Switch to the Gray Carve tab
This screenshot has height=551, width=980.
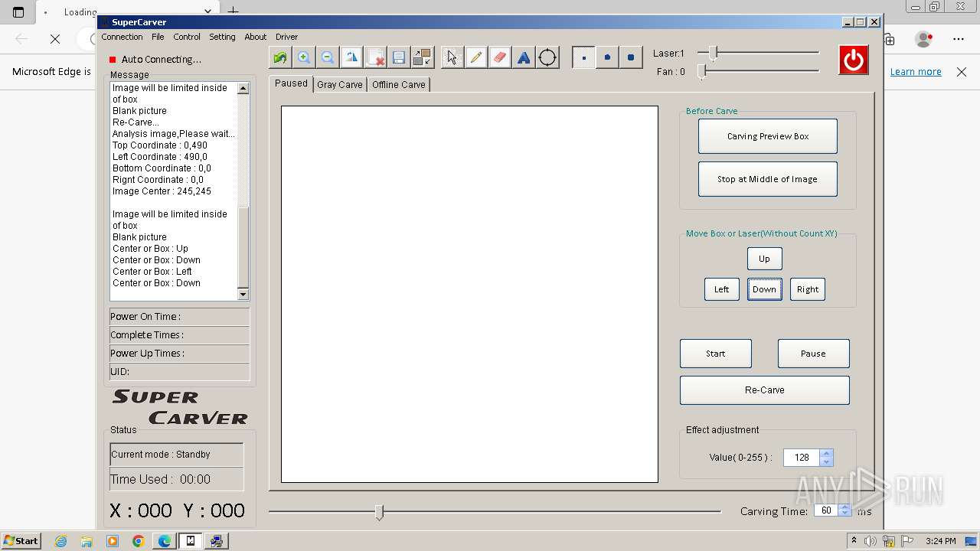point(340,85)
